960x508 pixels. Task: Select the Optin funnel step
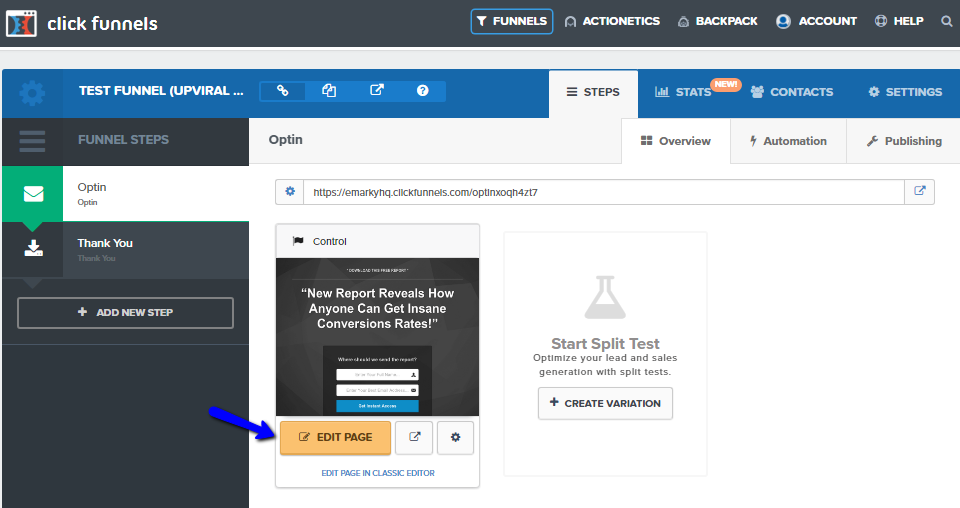125,193
